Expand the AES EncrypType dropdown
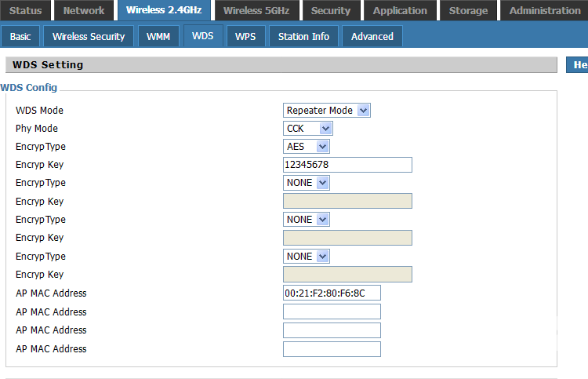Image resolution: width=588 pixels, height=379 pixels. pos(306,147)
